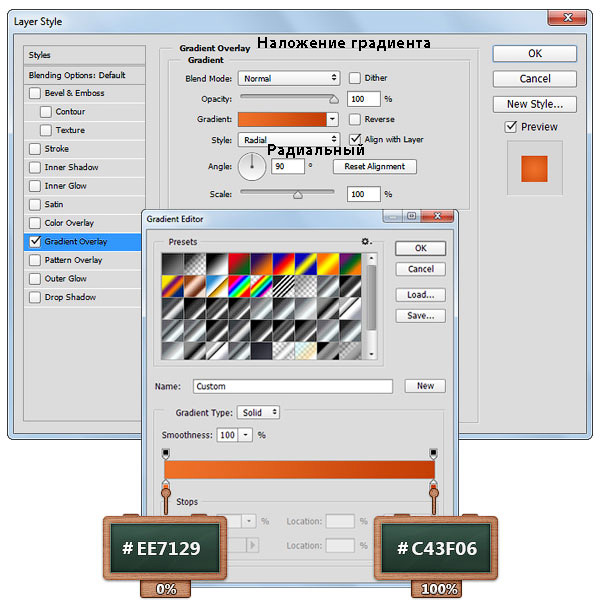Image resolution: width=600 pixels, height=600 pixels.
Task: Open the Smoothness dropdown arrow
Action: click(x=245, y=435)
